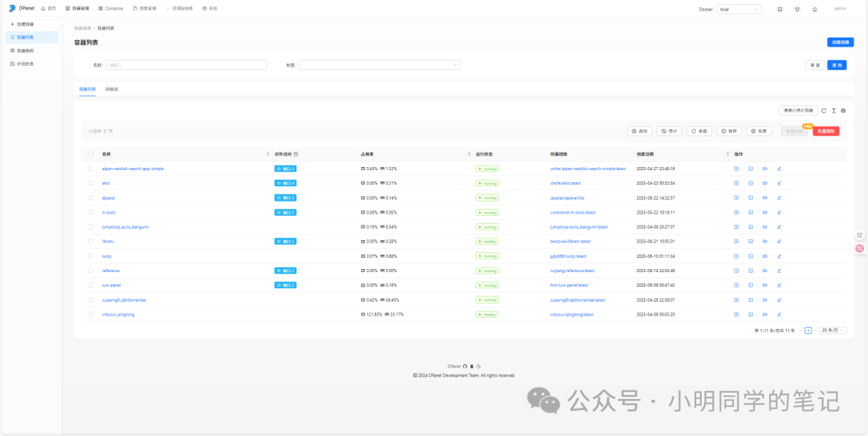
Task: Open the Docker environment dropdown showing local
Action: (x=739, y=9)
